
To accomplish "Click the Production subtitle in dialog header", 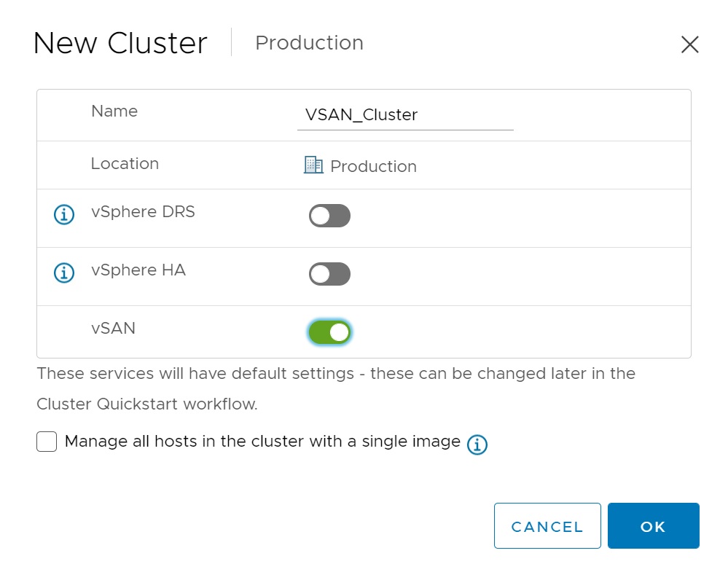I will click(309, 43).
